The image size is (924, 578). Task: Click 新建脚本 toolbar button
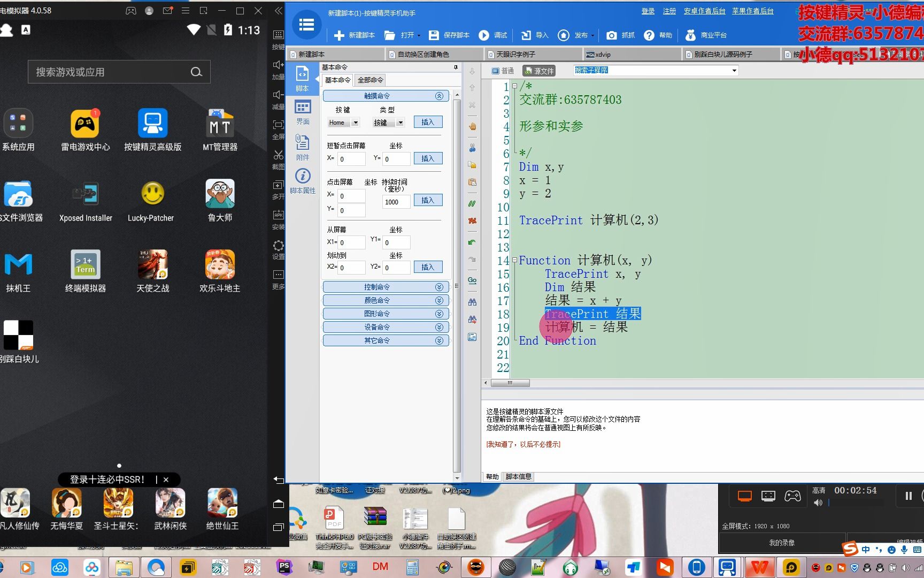coord(354,35)
